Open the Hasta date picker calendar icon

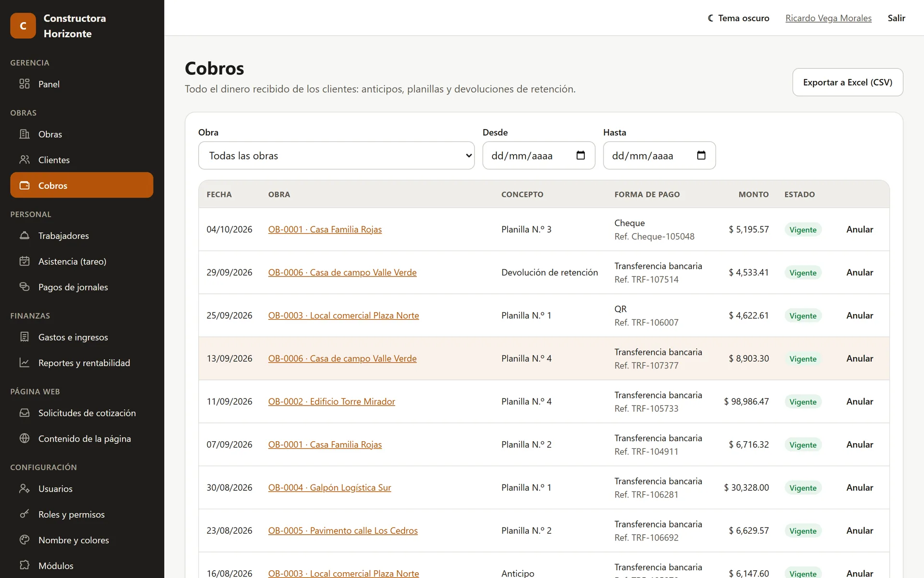(701, 155)
